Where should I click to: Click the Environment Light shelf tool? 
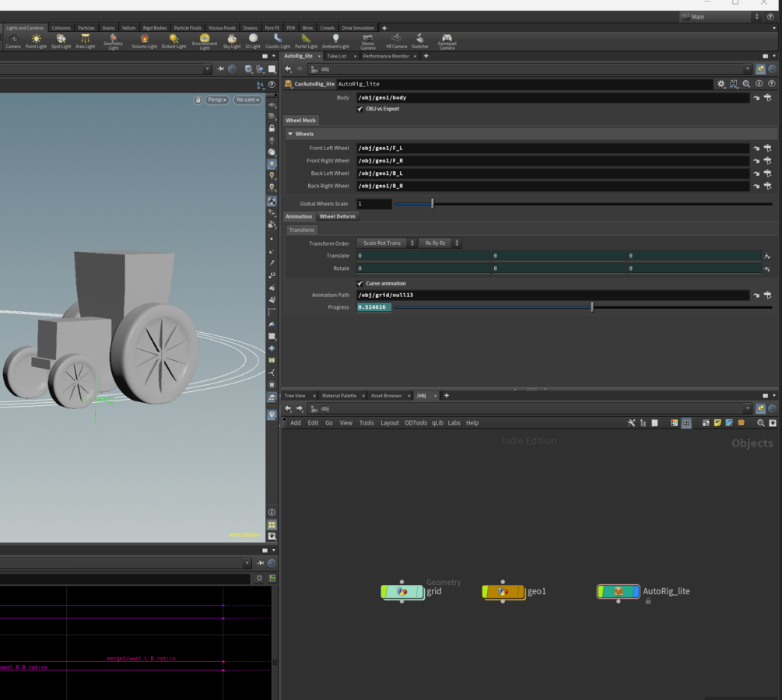point(205,40)
